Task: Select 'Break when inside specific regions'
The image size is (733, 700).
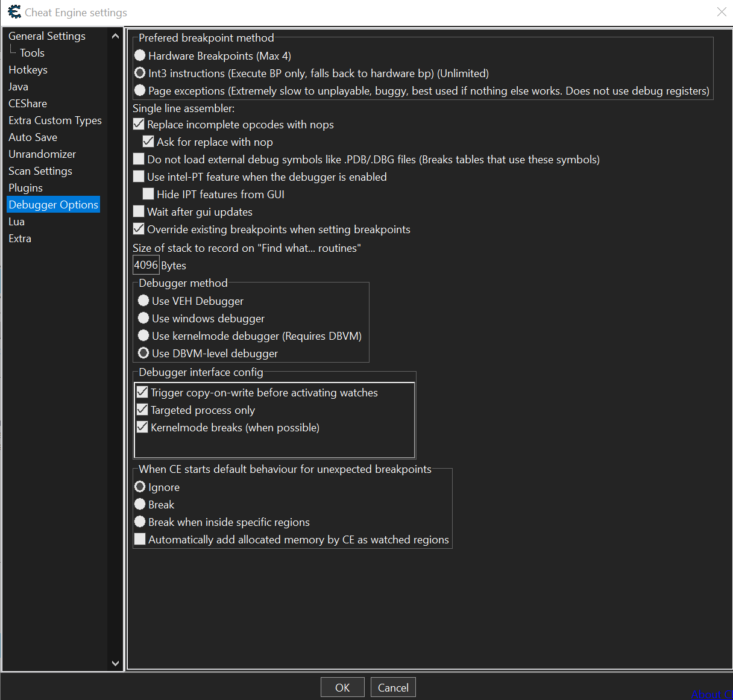Action: (x=140, y=522)
